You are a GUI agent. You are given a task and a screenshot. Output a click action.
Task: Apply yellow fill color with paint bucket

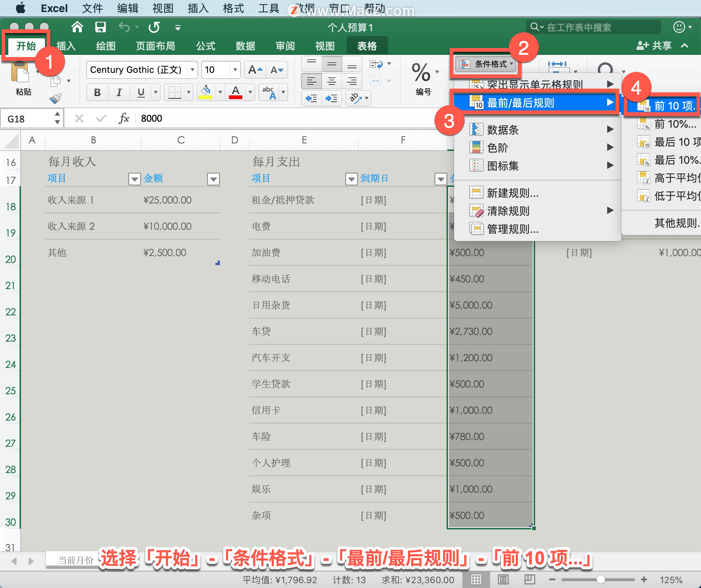click(x=205, y=92)
